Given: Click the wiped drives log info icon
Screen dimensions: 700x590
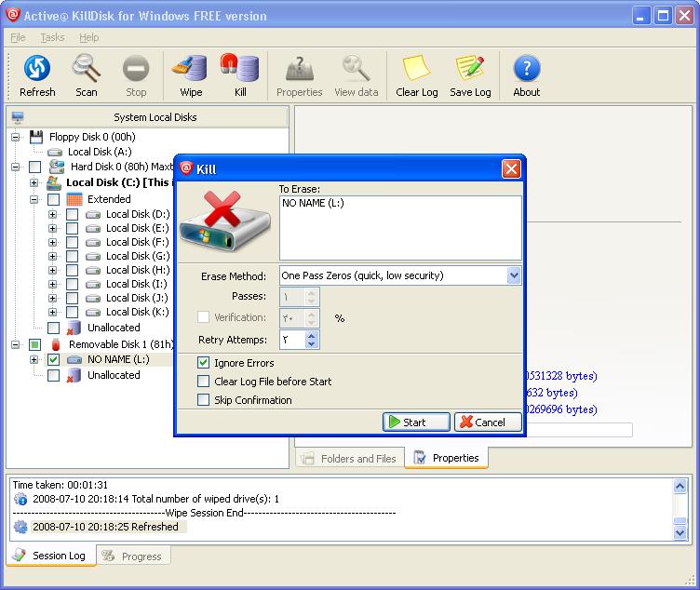Looking at the screenshot, I should [x=20, y=499].
